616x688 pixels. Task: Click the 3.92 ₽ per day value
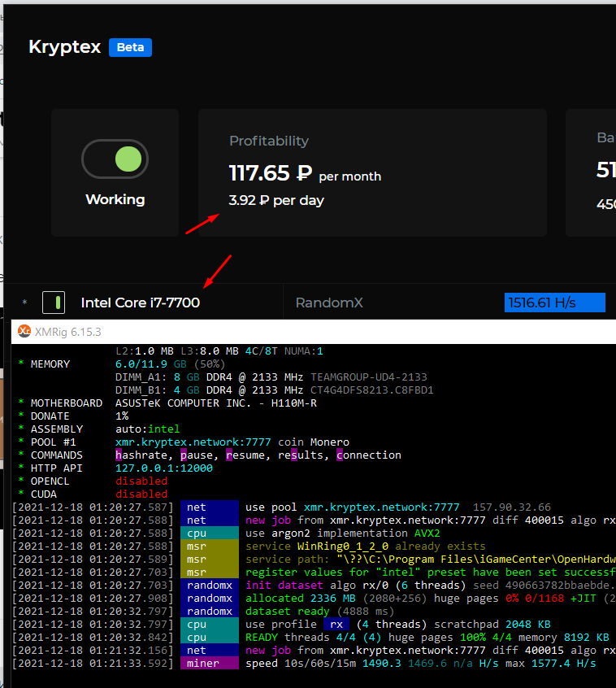[276, 201]
